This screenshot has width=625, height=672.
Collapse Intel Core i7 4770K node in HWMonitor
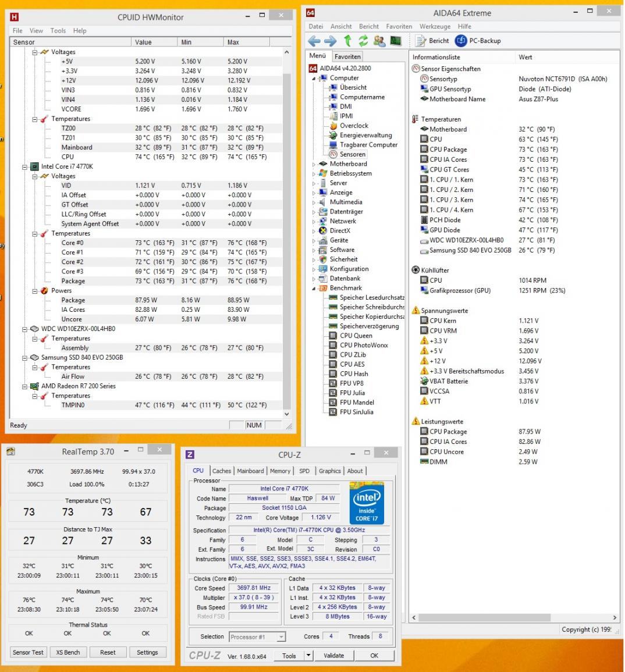coord(25,167)
